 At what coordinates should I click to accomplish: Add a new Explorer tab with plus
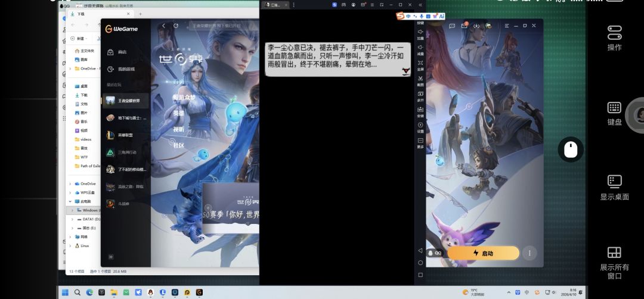coord(140,14)
